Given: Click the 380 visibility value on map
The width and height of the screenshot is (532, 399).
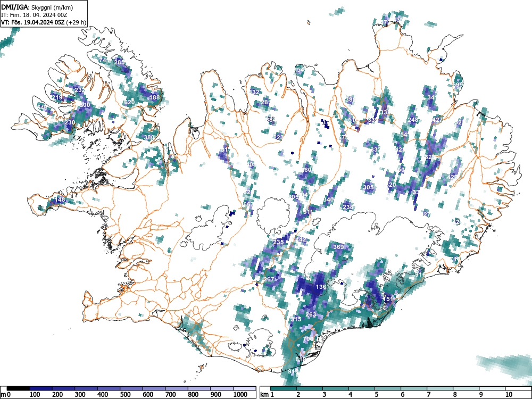Looking at the screenshot, I should [x=149, y=137].
